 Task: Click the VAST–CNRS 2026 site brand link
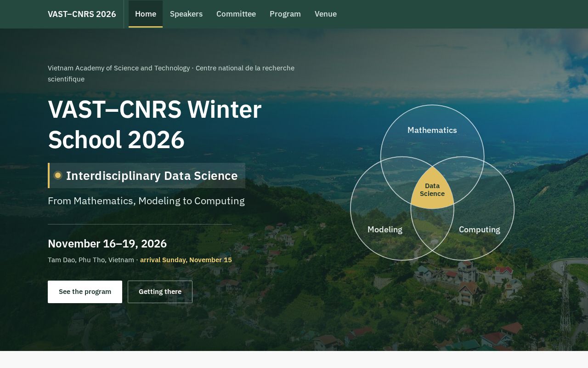[82, 14]
